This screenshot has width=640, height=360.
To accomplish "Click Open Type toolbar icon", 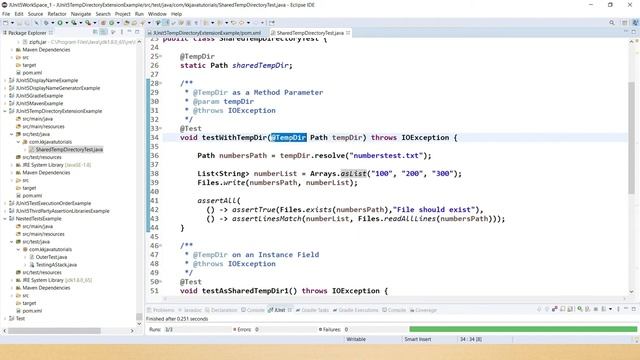I will (127, 23).
